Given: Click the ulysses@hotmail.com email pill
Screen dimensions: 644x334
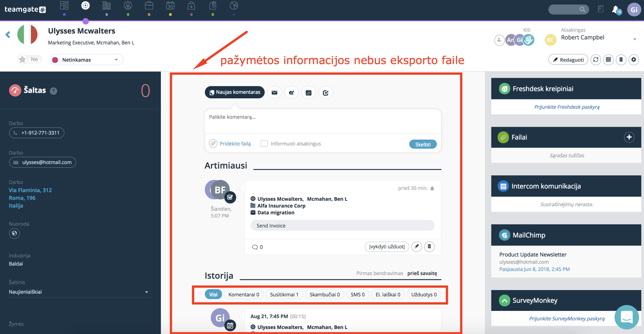Looking at the screenshot, I should [x=43, y=162].
